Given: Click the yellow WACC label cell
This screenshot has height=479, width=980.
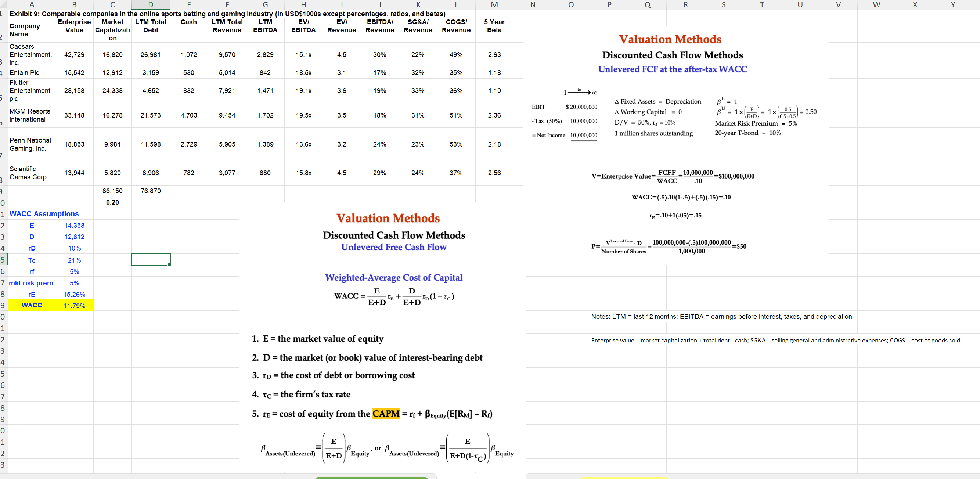Looking at the screenshot, I should [x=32, y=305].
